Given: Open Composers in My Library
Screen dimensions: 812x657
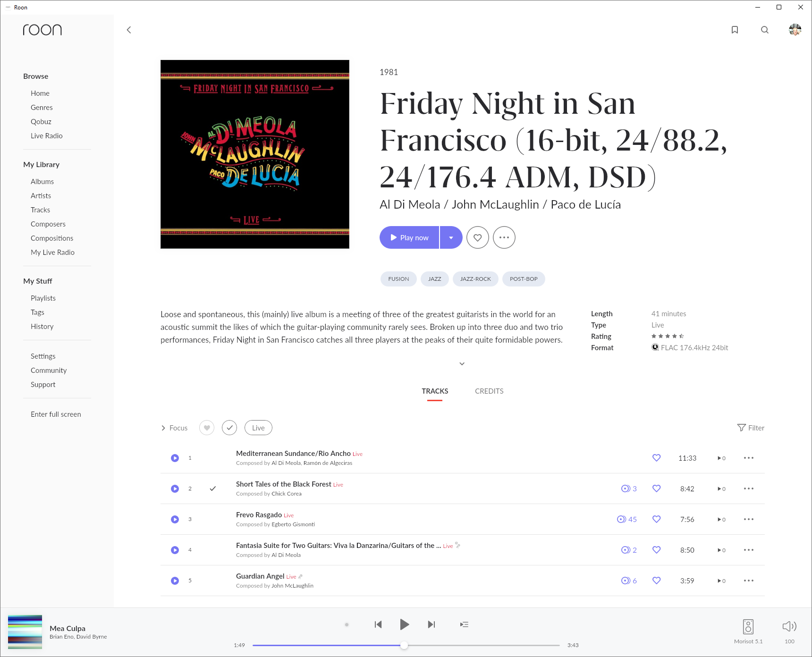Looking at the screenshot, I should (x=48, y=224).
